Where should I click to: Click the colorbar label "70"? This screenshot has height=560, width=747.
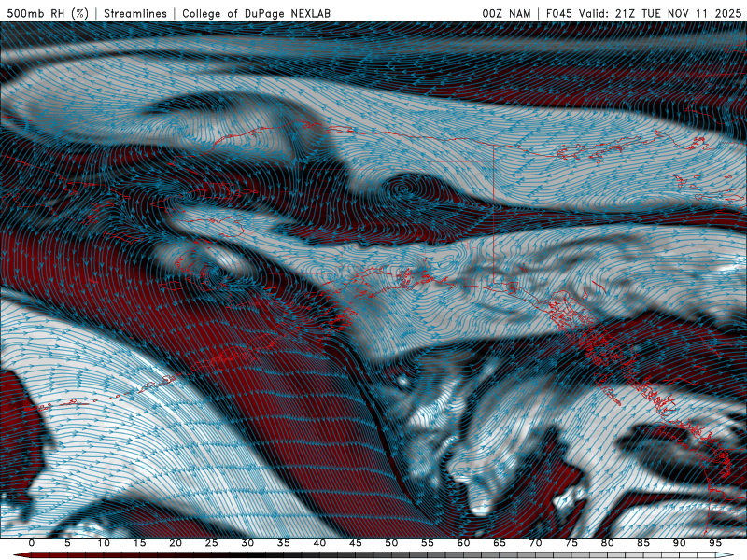pos(535,543)
